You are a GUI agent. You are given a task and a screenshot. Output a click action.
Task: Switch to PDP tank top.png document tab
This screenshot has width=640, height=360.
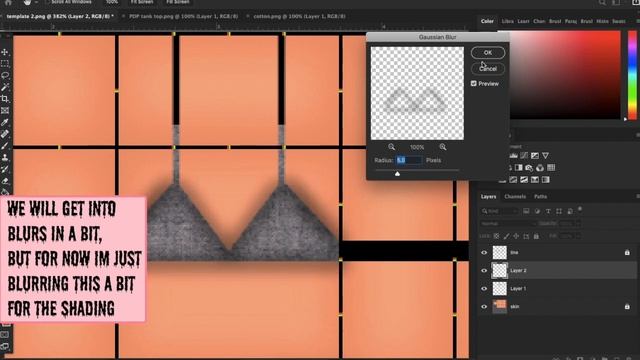[183, 16]
